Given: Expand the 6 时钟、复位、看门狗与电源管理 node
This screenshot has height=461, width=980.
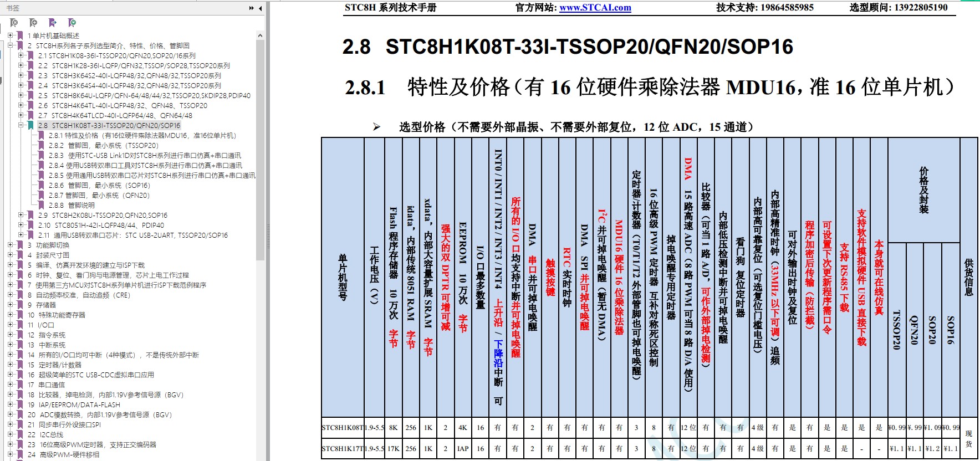Looking at the screenshot, I should pos(10,274).
